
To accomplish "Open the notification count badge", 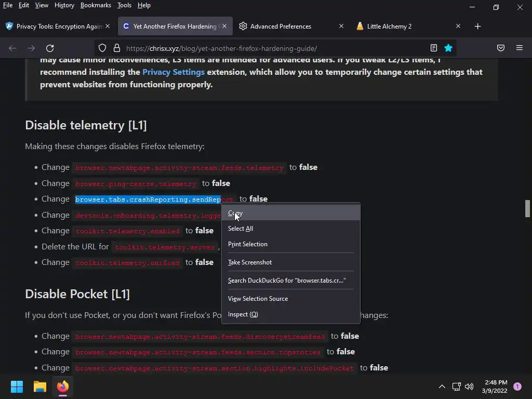I will [x=517, y=387].
